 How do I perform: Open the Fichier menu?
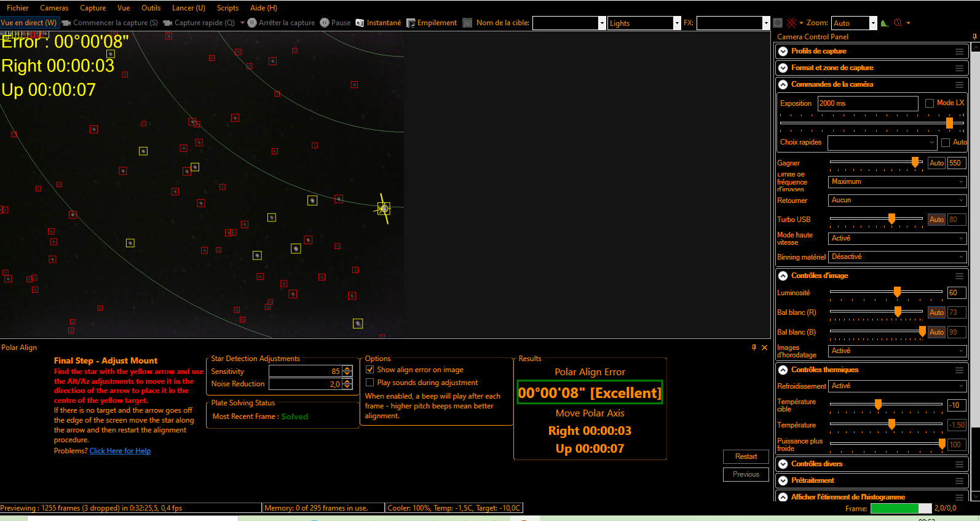18,8
